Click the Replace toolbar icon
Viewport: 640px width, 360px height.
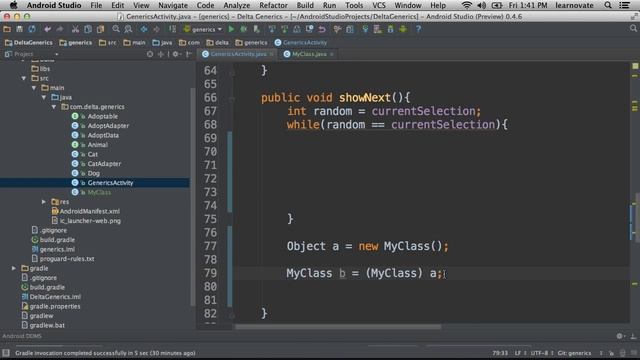[x=128, y=29]
